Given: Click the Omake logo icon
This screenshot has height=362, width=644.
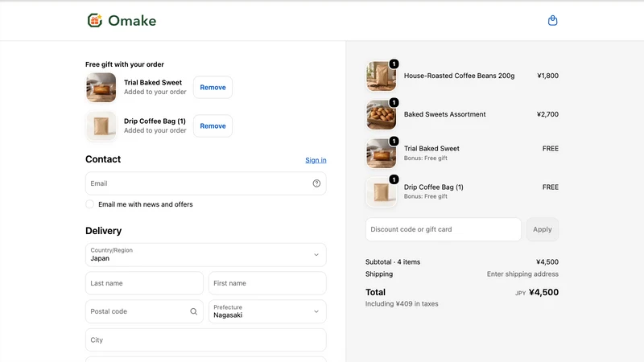Looking at the screenshot, I should (x=95, y=21).
